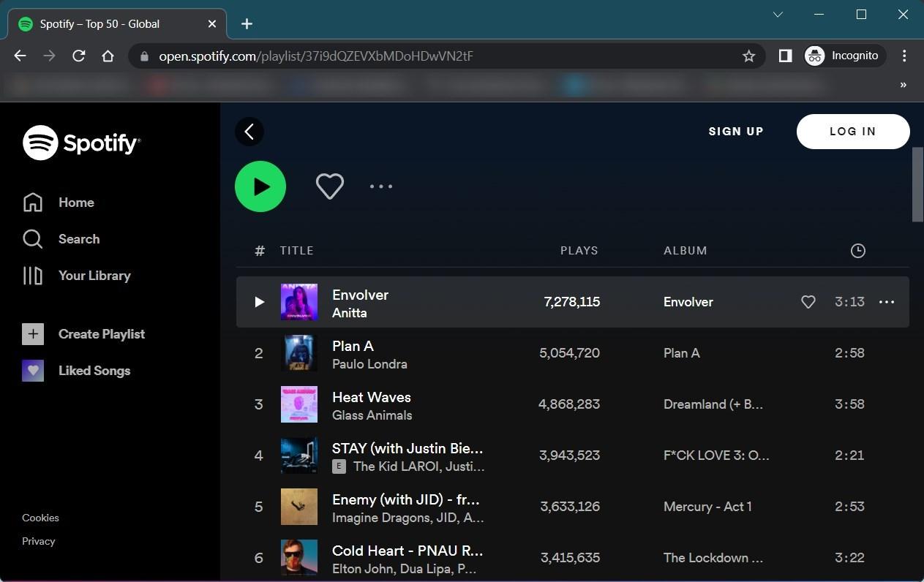Open Your Library
This screenshot has width=924, height=582.
click(94, 275)
